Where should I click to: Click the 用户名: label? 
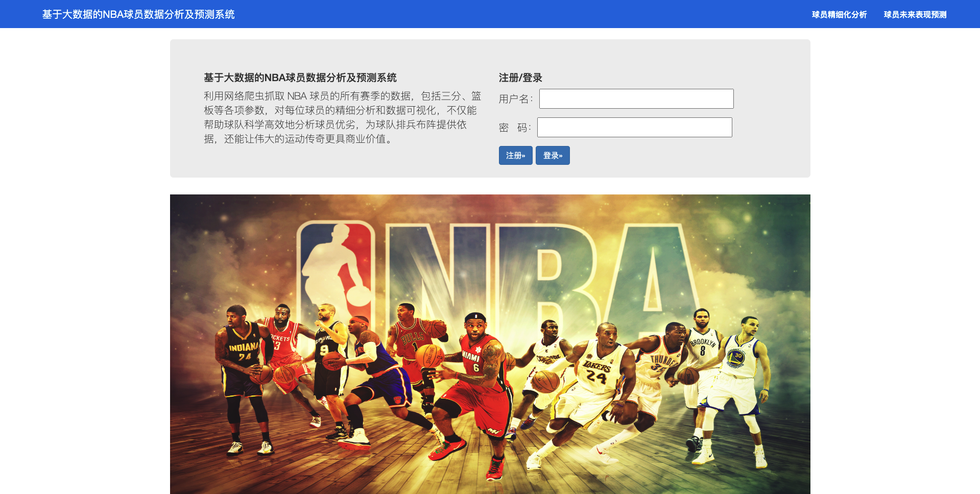point(516,99)
